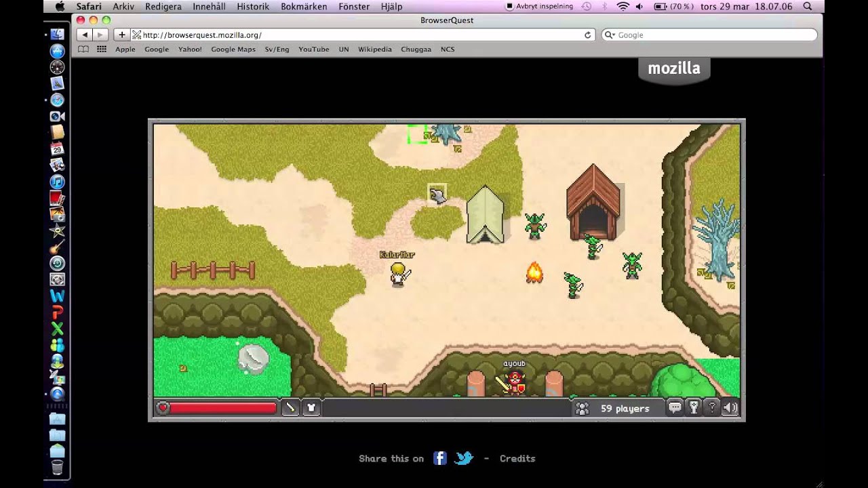Click the player named ayoub
868x488 pixels.
tap(515, 382)
